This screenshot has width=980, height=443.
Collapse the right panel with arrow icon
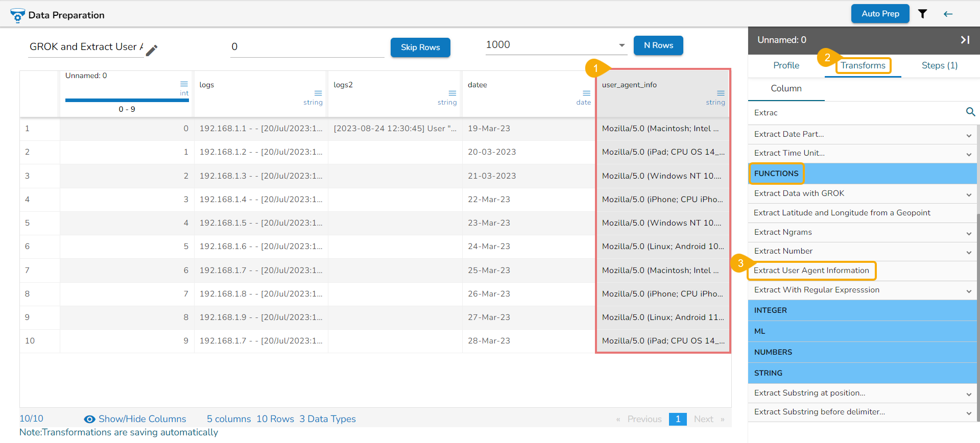(x=965, y=40)
